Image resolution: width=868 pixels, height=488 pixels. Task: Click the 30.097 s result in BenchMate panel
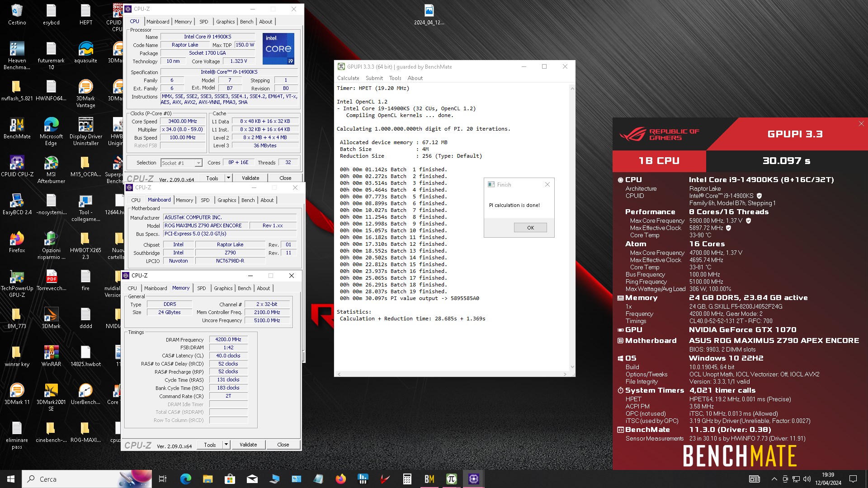click(787, 161)
